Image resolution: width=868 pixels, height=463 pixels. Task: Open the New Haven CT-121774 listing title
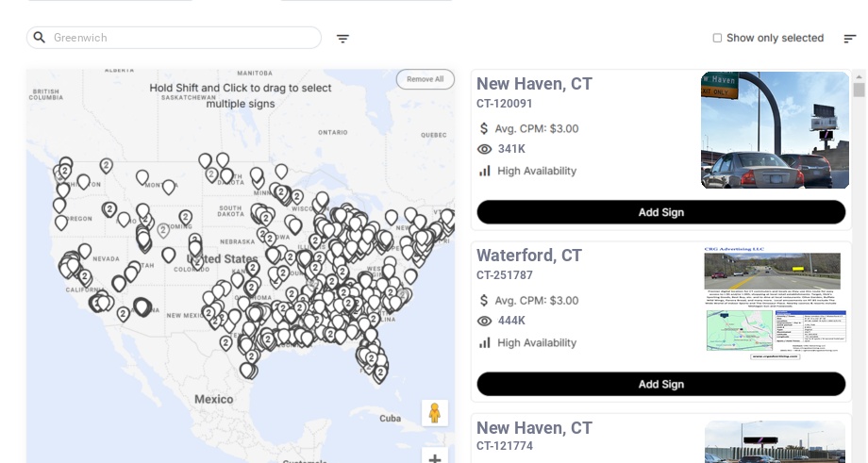534,428
